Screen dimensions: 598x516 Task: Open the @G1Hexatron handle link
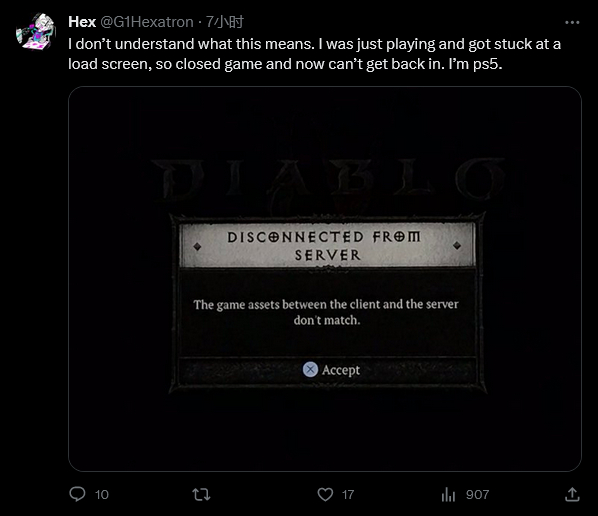tap(147, 22)
